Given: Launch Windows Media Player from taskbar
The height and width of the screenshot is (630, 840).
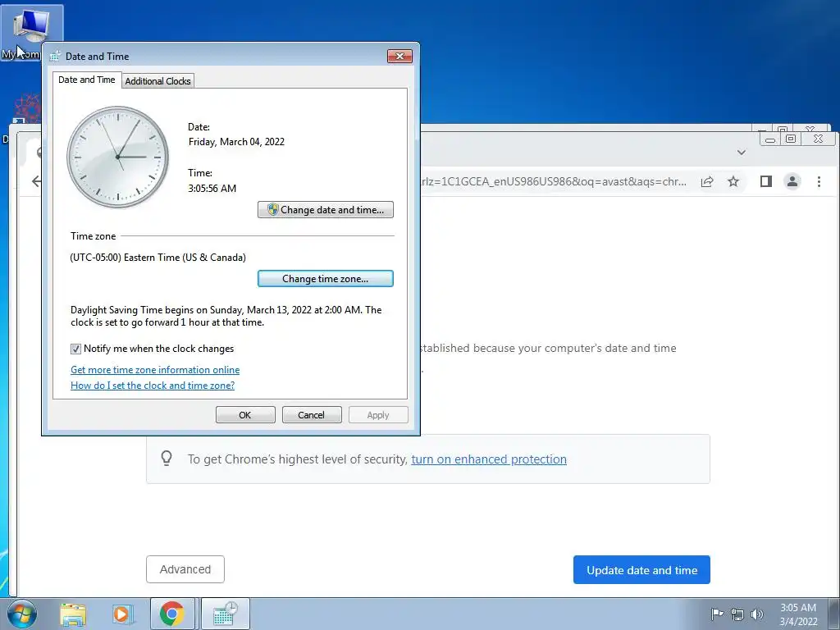Looking at the screenshot, I should [x=121, y=614].
